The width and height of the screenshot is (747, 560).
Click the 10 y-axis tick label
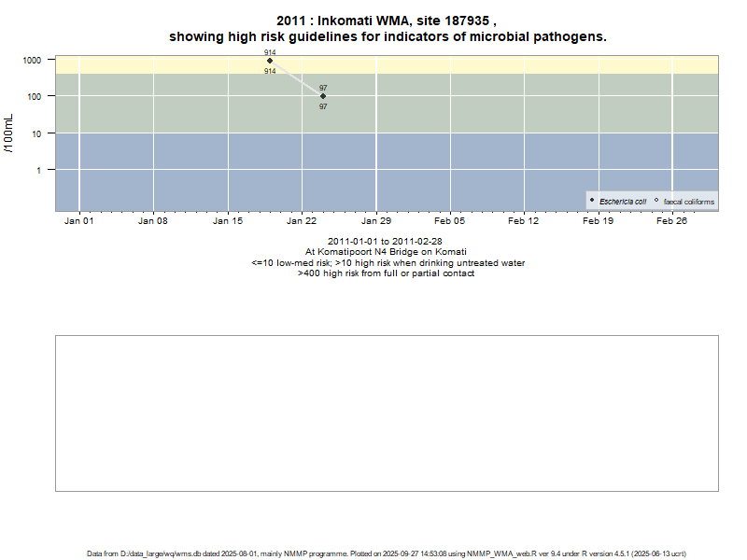pos(35,133)
